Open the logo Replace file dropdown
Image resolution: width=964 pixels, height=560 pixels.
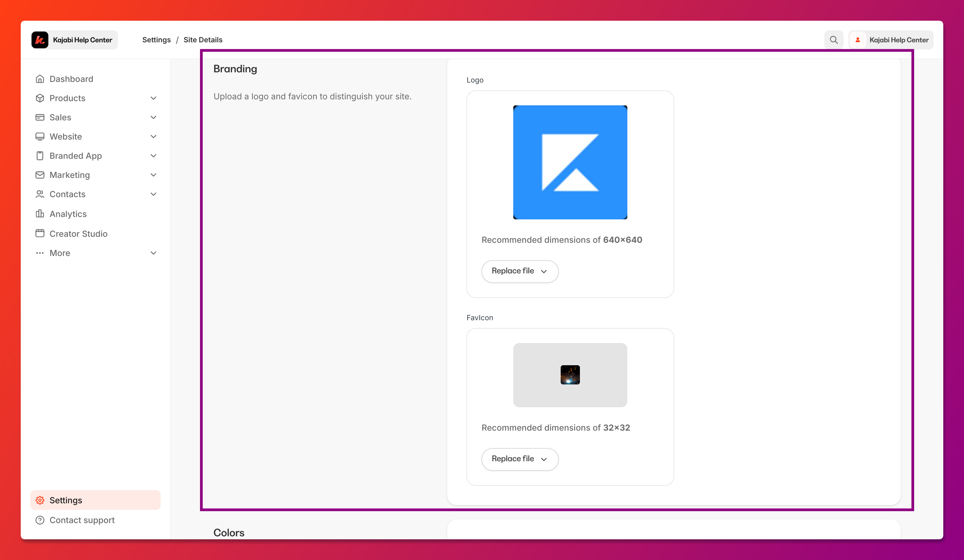[x=520, y=271]
